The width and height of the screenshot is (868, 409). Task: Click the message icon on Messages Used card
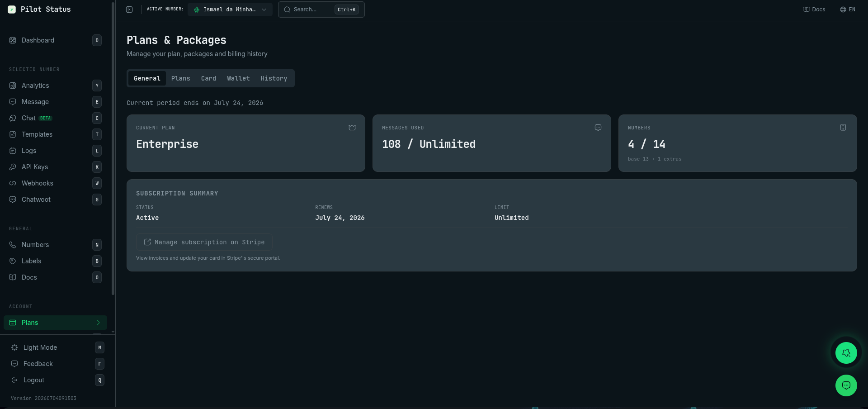click(598, 128)
